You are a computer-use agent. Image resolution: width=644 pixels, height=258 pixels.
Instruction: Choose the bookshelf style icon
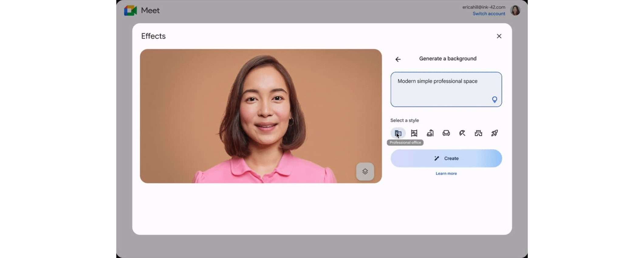coord(414,133)
